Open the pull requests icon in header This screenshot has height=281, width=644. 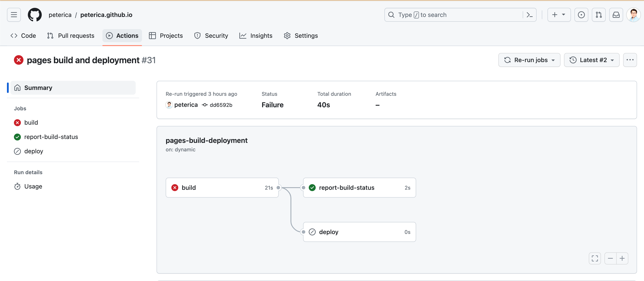599,15
